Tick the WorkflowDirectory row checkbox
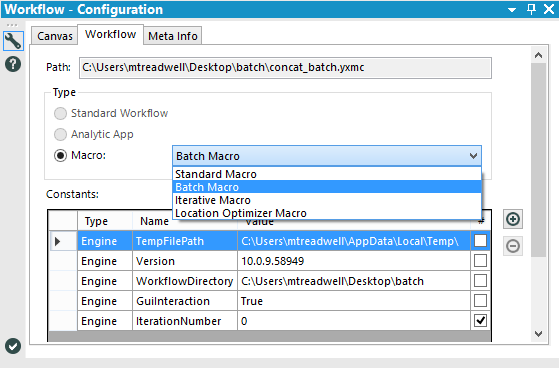The height and width of the screenshot is (368, 559). click(480, 281)
